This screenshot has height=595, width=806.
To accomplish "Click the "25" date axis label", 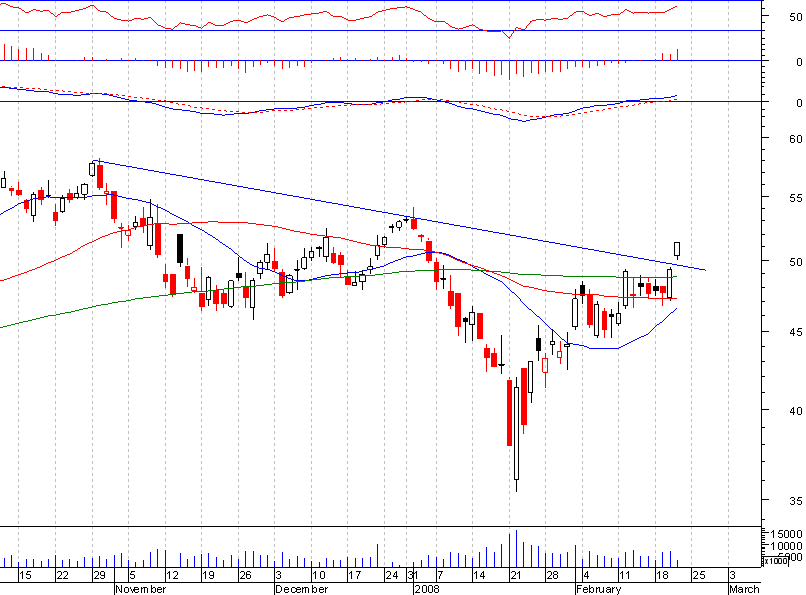I will (x=699, y=575).
